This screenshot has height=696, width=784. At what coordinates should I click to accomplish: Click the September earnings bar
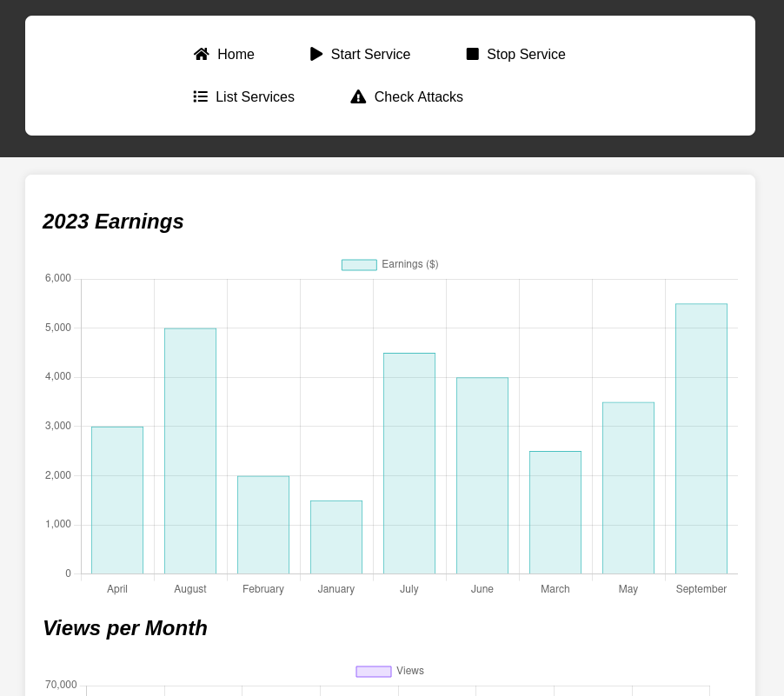tap(701, 439)
